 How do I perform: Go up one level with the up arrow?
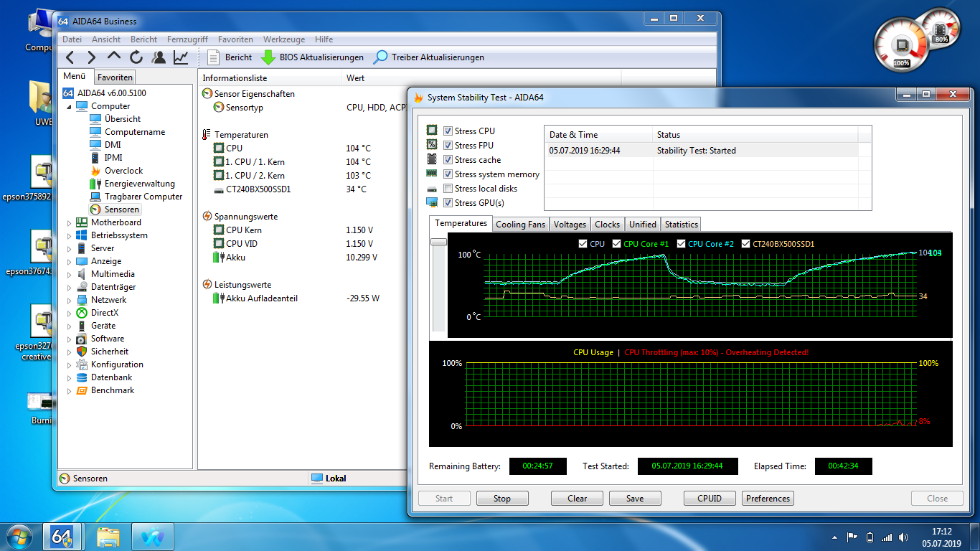(x=114, y=57)
